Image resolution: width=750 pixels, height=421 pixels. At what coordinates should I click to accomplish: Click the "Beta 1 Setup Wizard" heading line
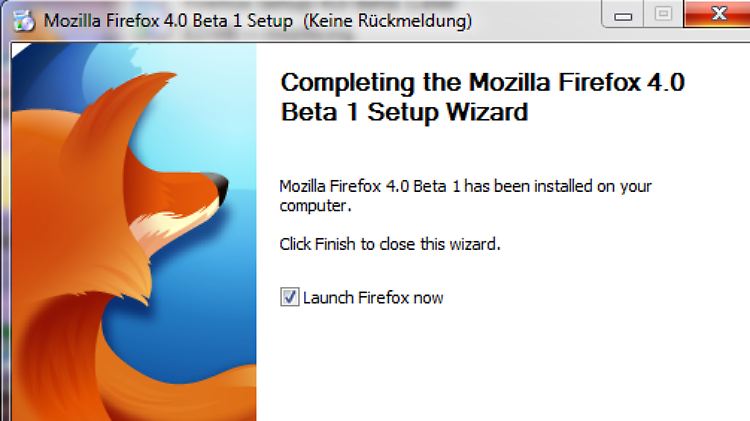coord(404,112)
